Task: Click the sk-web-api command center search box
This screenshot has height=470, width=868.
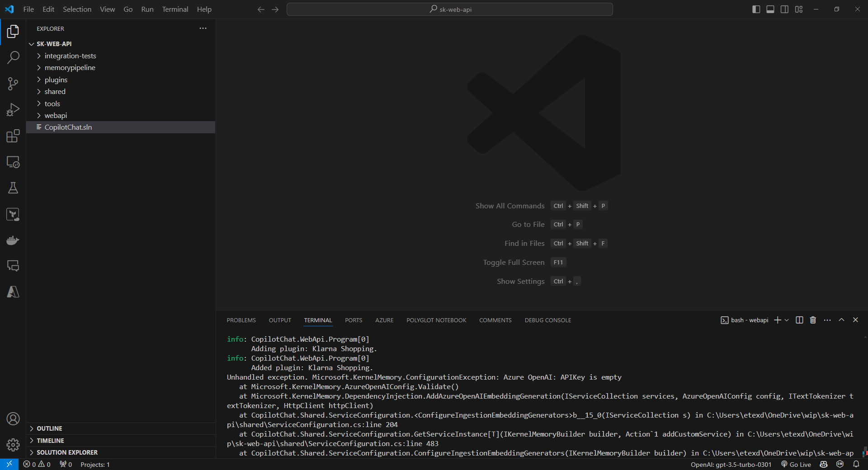Action: point(450,9)
